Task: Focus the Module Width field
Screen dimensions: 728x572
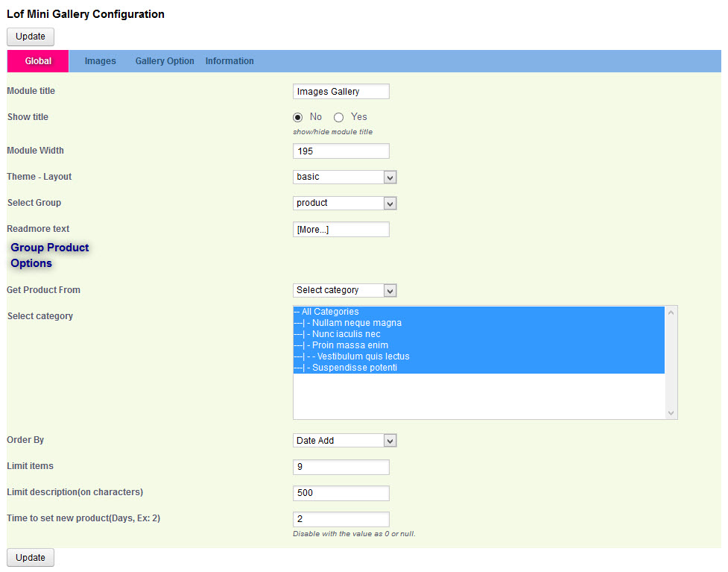Action: click(341, 151)
